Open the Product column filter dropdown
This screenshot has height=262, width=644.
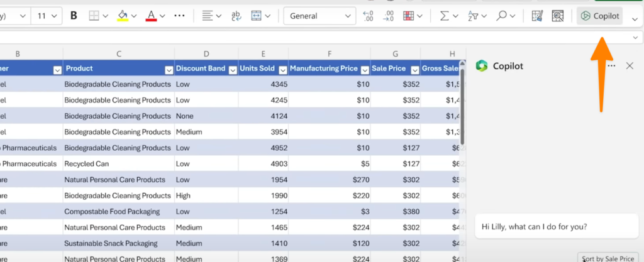tap(168, 69)
